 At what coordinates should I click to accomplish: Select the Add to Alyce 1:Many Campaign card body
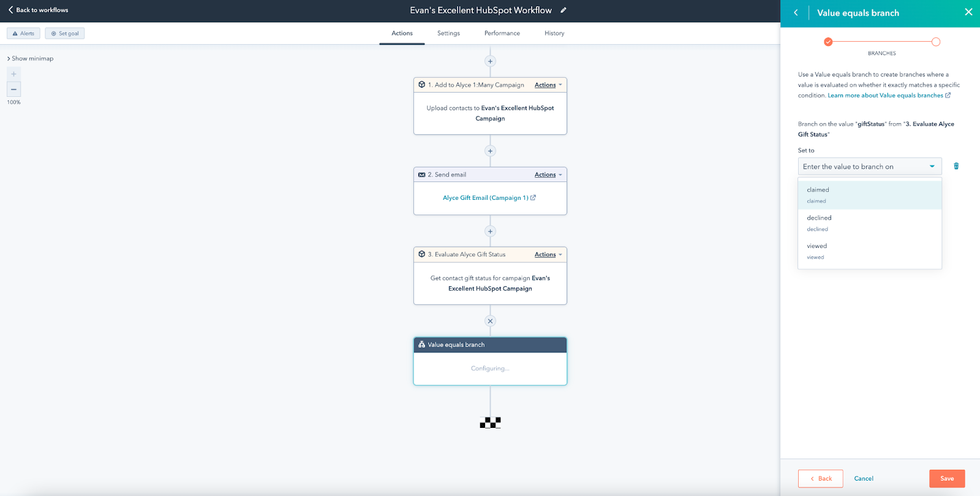click(x=490, y=113)
